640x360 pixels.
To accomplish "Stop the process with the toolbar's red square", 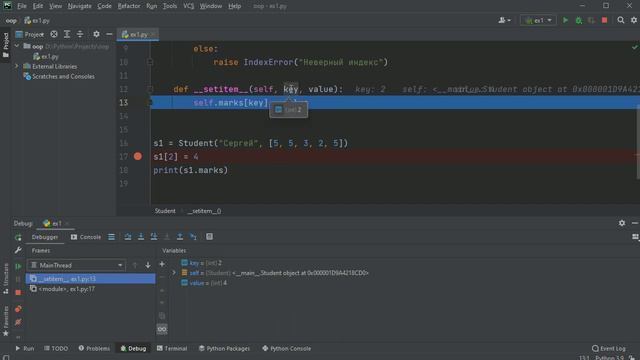I will [604, 20].
